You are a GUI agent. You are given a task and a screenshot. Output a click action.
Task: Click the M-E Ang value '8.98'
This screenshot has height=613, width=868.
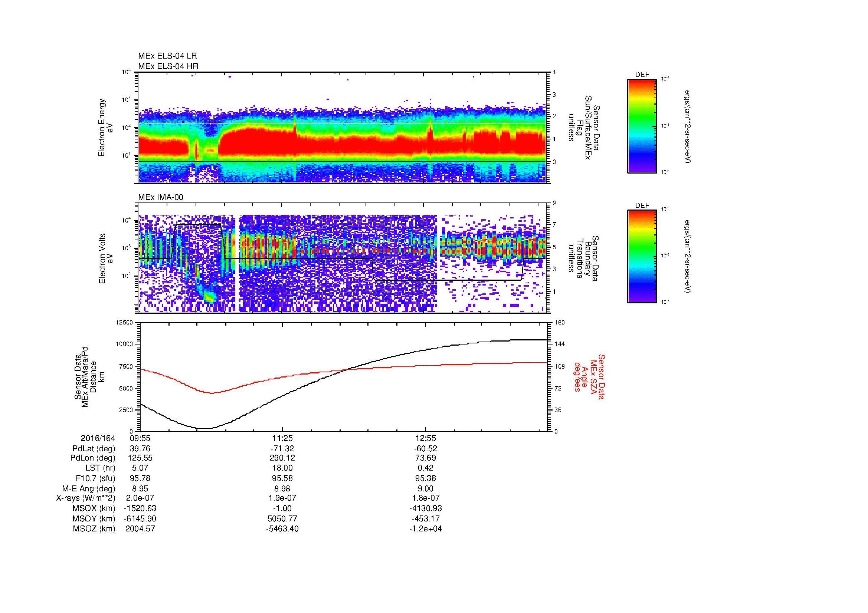tap(282, 488)
